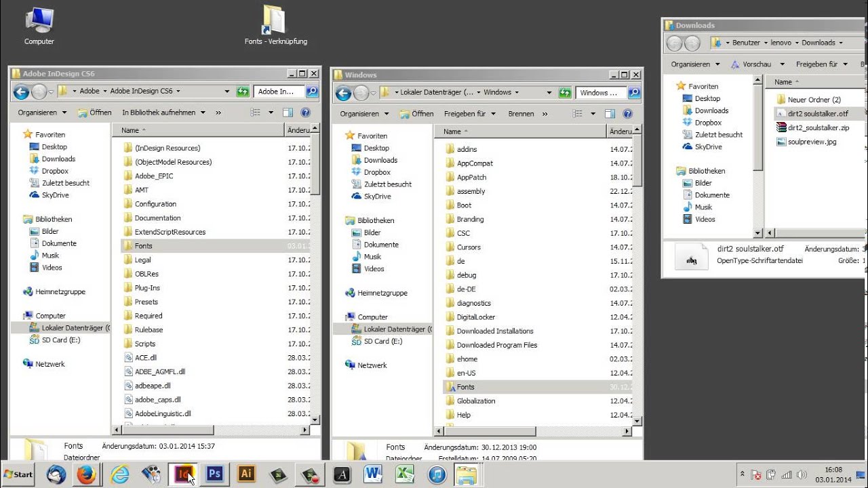Screen dimensions: 868x488
Task: Launch Photoshop from the taskbar
Action: [215, 474]
